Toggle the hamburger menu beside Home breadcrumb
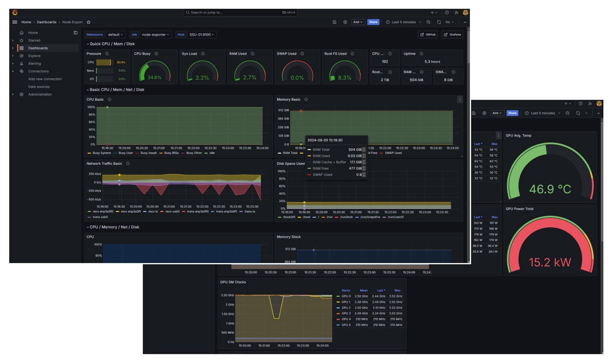Image resolution: width=611 pixels, height=364 pixels. pyautogui.click(x=15, y=22)
